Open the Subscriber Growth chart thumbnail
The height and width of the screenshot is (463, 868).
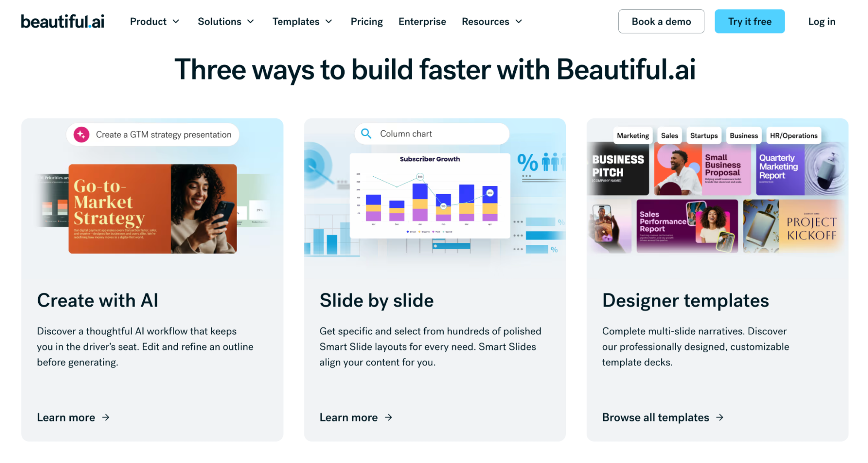click(430, 195)
